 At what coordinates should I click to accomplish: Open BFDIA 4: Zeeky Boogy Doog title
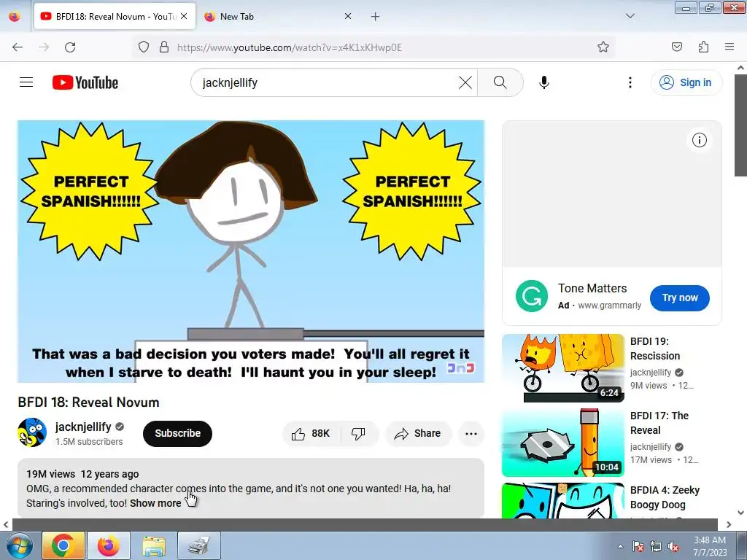[x=665, y=497]
